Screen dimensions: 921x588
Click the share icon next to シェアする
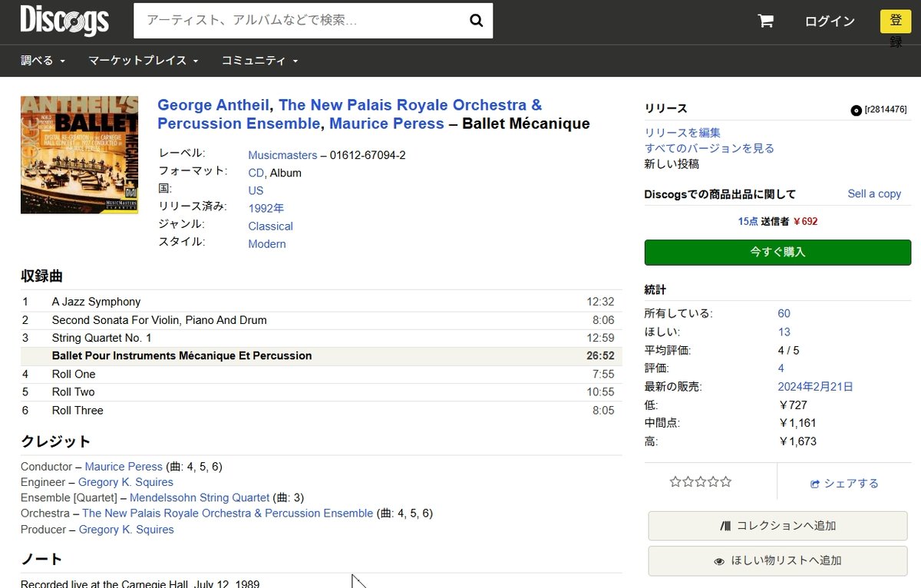(815, 484)
